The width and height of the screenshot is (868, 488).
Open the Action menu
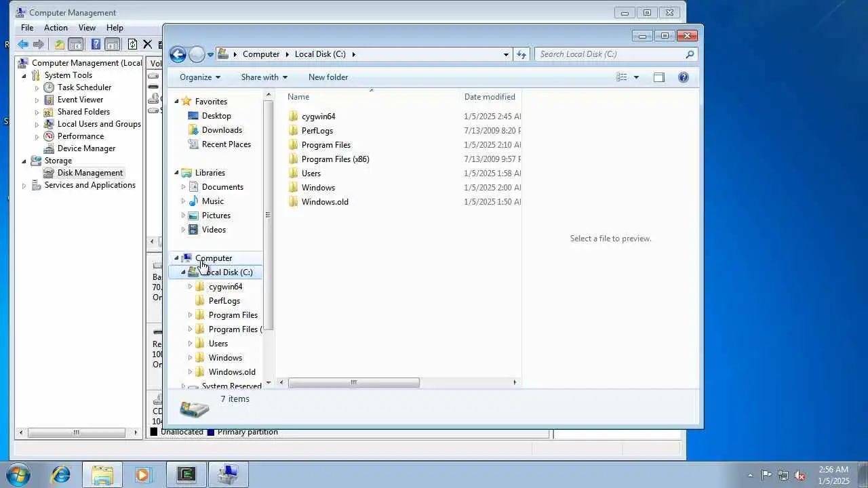coord(56,28)
